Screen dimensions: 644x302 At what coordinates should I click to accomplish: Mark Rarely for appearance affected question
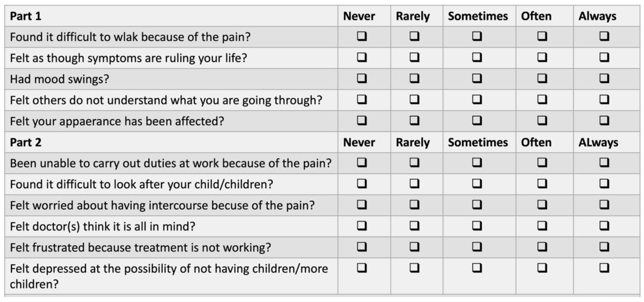414,121
